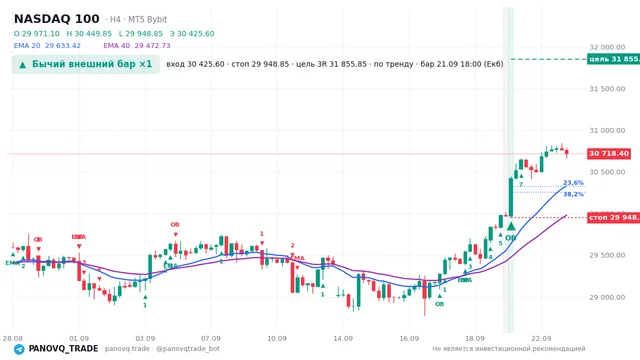Click the tall green signal candle in the highlighted band
The height and width of the screenshot is (360, 640).
pyautogui.click(x=511, y=197)
